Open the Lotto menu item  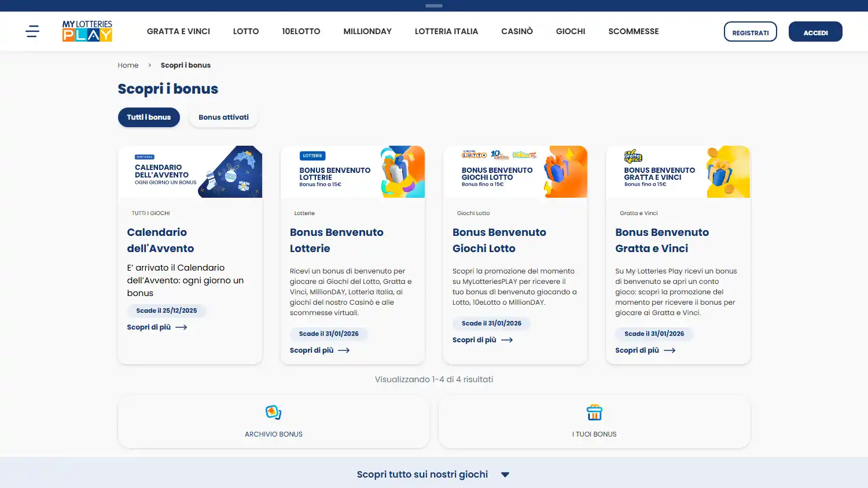[x=246, y=31]
